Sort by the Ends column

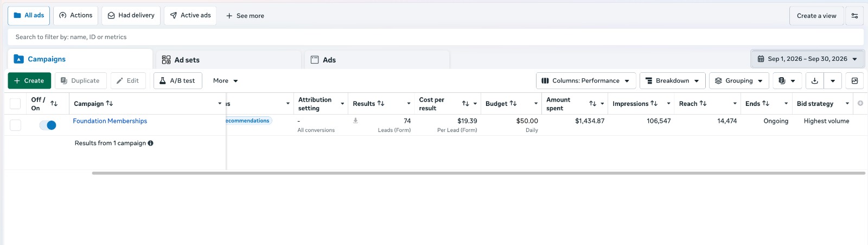[x=765, y=103]
